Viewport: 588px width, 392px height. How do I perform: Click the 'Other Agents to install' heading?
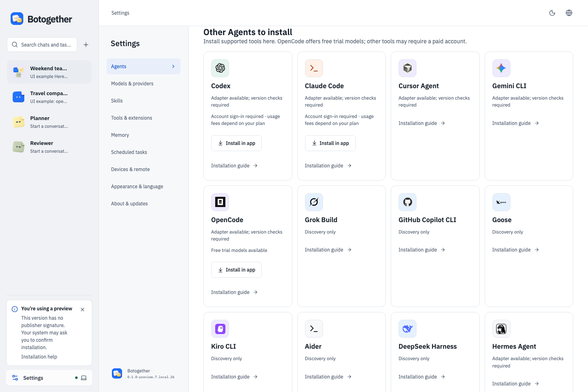[248, 32]
